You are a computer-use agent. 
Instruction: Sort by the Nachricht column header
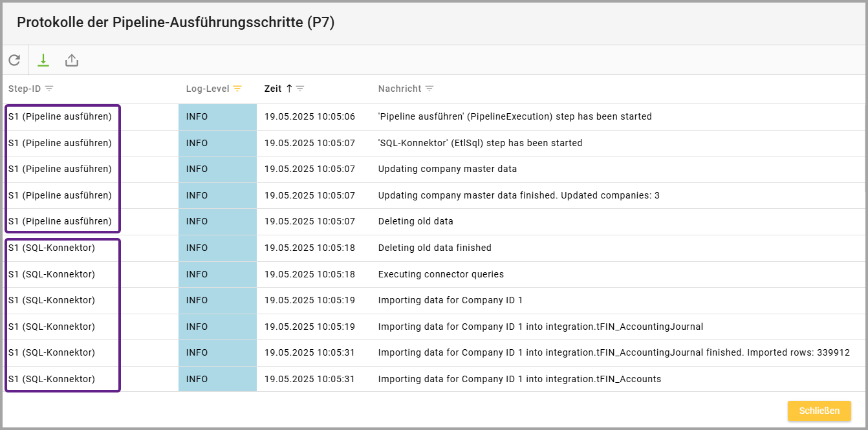click(x=399, y=89)
